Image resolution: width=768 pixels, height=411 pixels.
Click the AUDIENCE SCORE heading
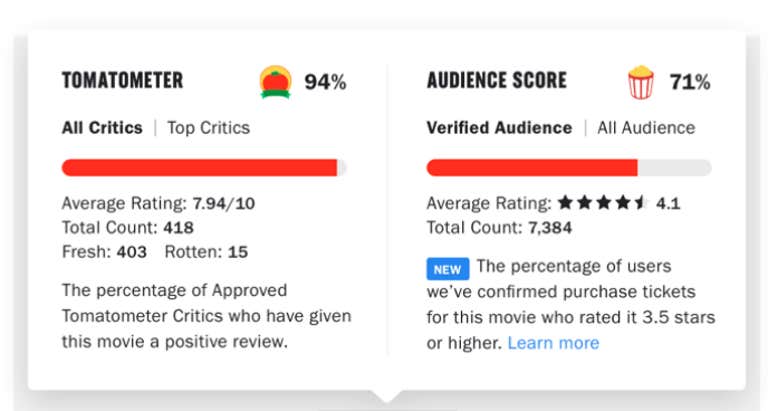pos(497,80)
